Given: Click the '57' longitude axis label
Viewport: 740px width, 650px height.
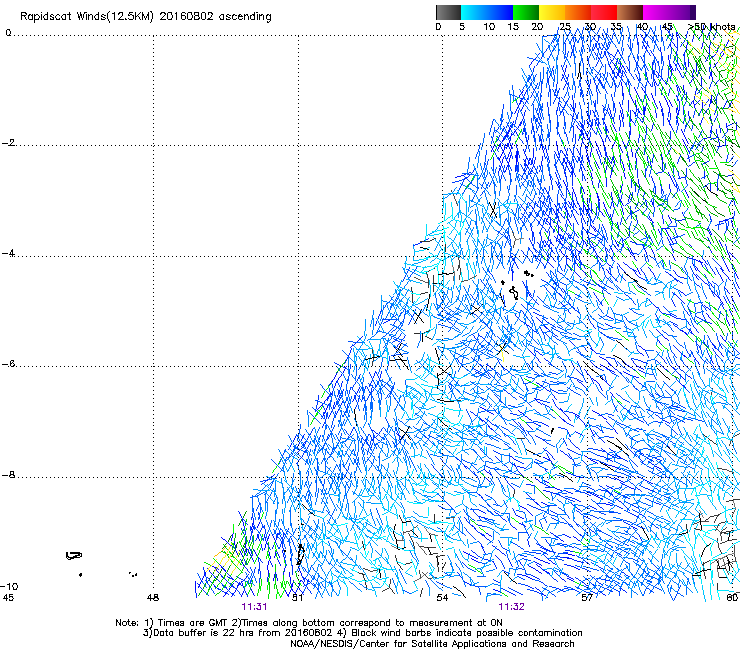Looking at the screenshot, I should (587, 598).
